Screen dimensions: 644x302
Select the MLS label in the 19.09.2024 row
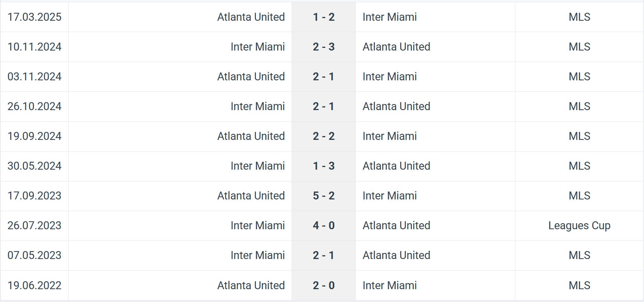[579, 136]
